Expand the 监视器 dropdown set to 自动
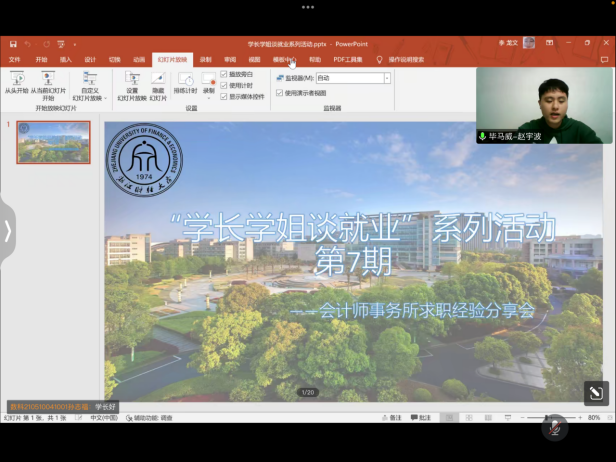 point(387,78)
